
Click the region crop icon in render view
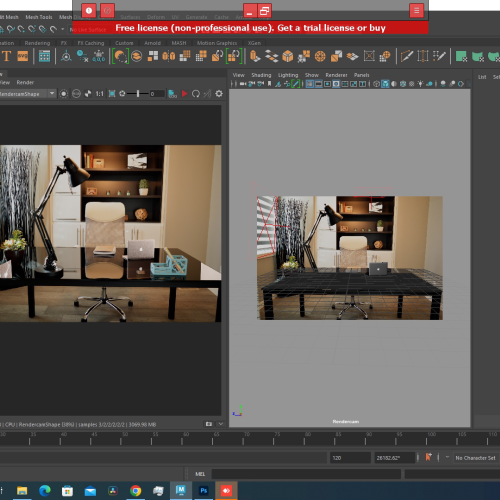click(x=112, y=94)
